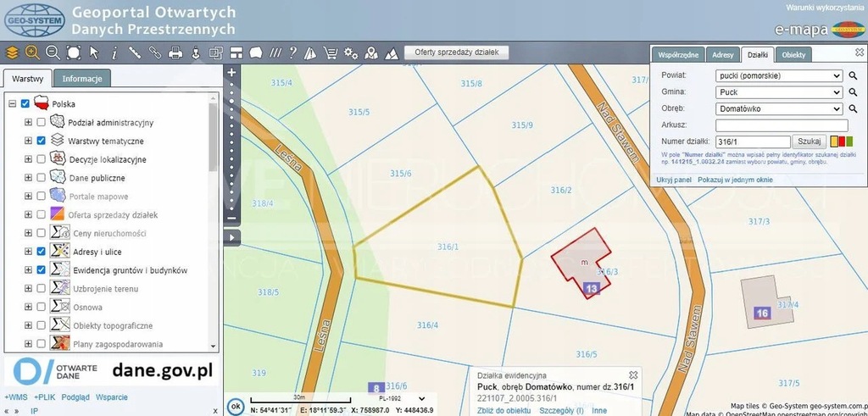This screenshot has height=416, width=868.
Task: Click the overlapping windows toolbar icon
Action: pyautogui.click(x=216, y=53)
